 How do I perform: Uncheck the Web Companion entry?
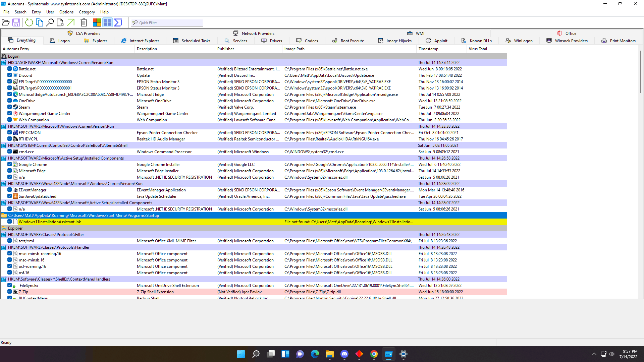coord(10,120)
